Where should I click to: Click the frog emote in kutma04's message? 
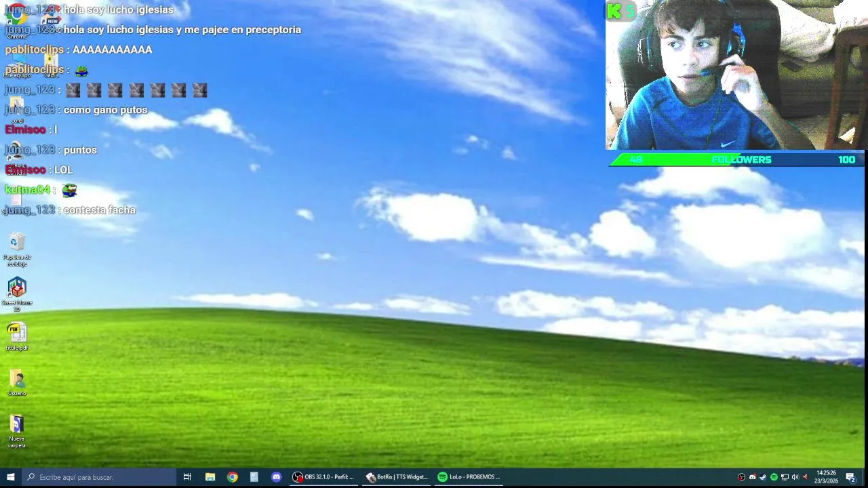[69, 190]
